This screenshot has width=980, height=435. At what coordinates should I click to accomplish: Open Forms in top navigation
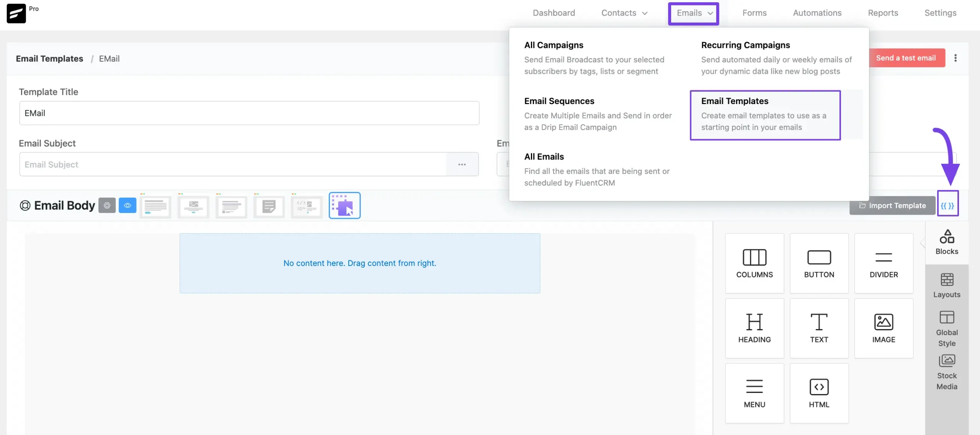click(x=754, y=13)
